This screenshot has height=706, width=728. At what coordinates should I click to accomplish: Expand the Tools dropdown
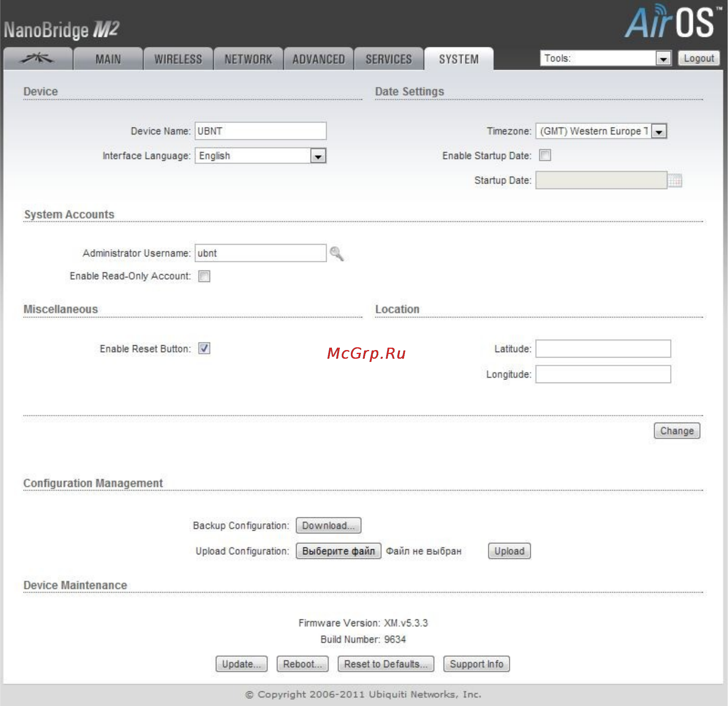(x=605, y=58)
